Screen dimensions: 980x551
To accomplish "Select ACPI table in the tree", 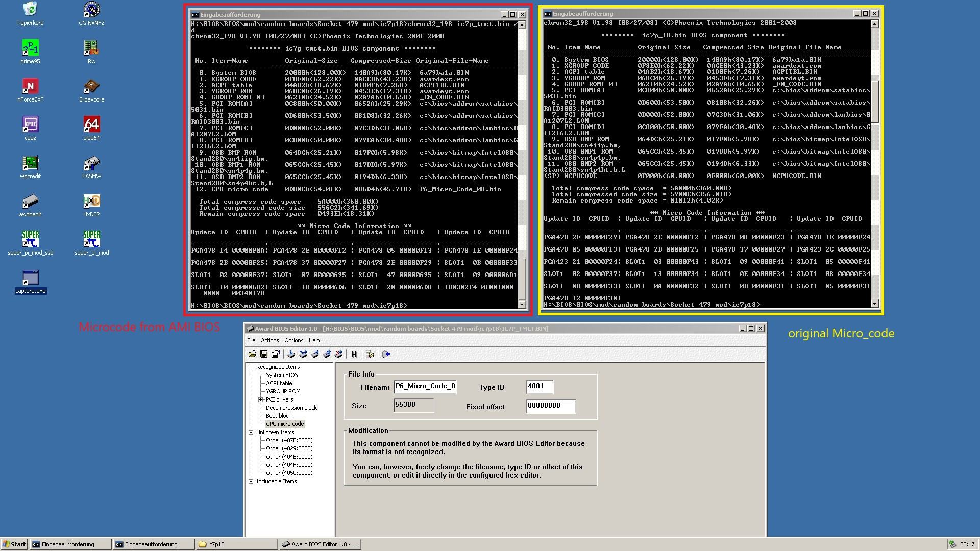I will pyautogui.click(x=279, y=383).
